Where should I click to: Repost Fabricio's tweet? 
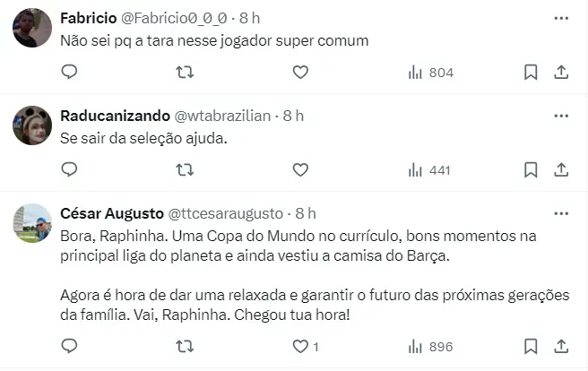click(185, 73)
